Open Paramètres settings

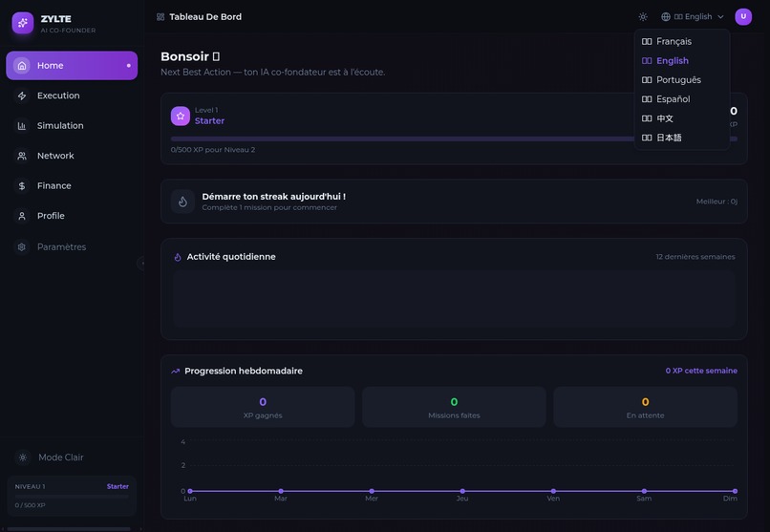pos(72,246)
